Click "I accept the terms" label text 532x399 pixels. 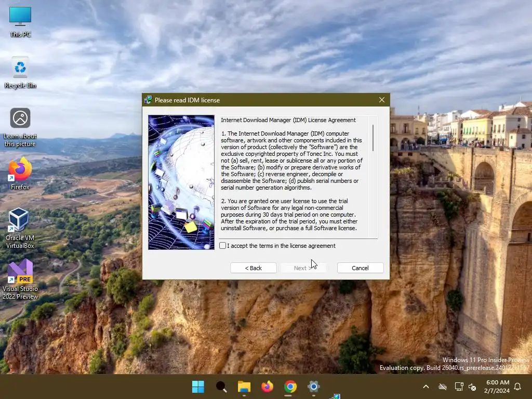click(281, 246)
